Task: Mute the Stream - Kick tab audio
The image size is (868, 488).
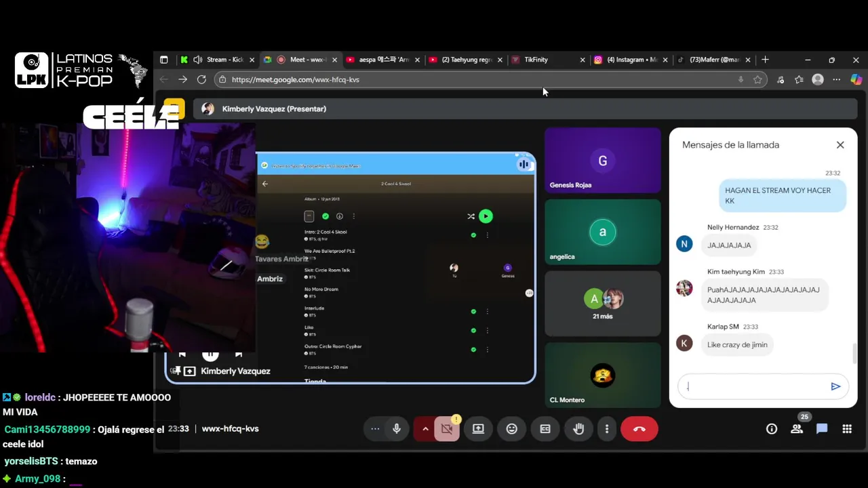Action: pyautogui.click(x=197, y=60)
